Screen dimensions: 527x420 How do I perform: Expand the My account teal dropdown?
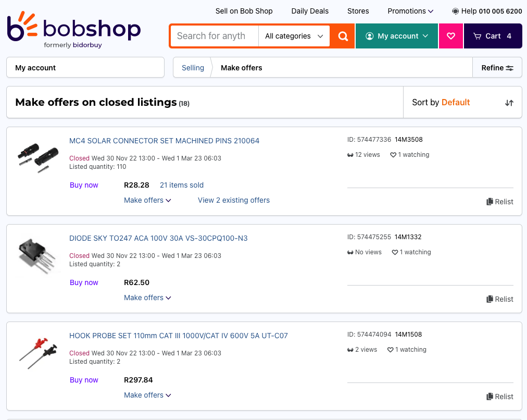(x=397, y=36)
